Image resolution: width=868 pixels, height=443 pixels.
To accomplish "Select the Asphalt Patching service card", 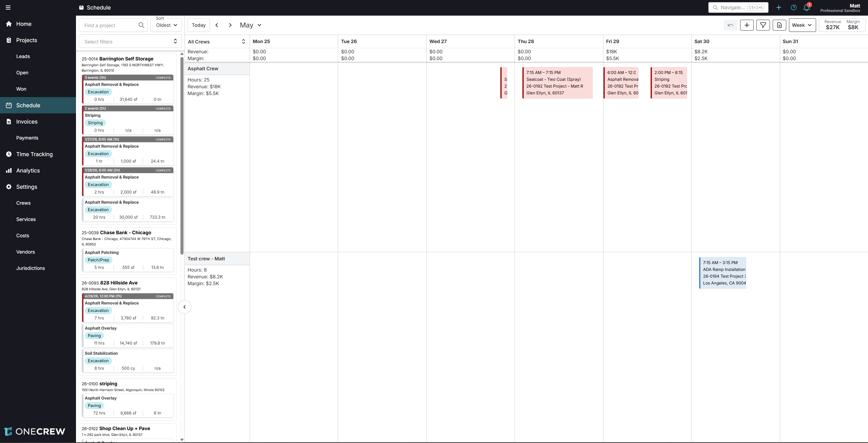I will coord(128,260).
